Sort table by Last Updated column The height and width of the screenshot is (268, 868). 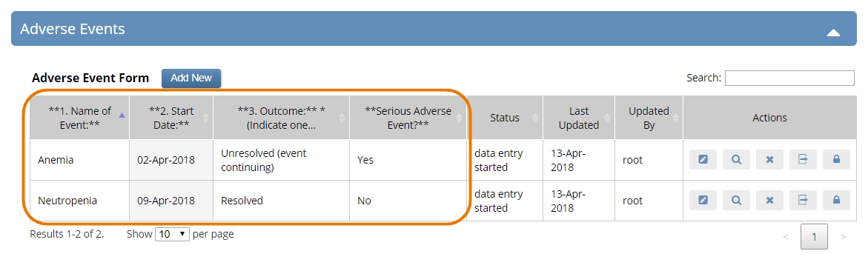(x=579, y=118)
